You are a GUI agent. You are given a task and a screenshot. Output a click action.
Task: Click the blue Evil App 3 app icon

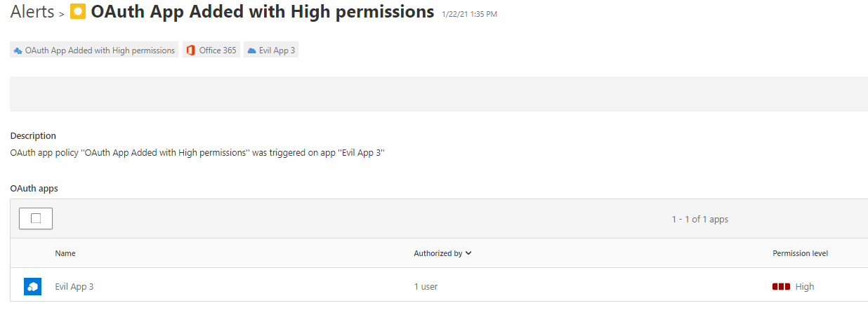32,286
